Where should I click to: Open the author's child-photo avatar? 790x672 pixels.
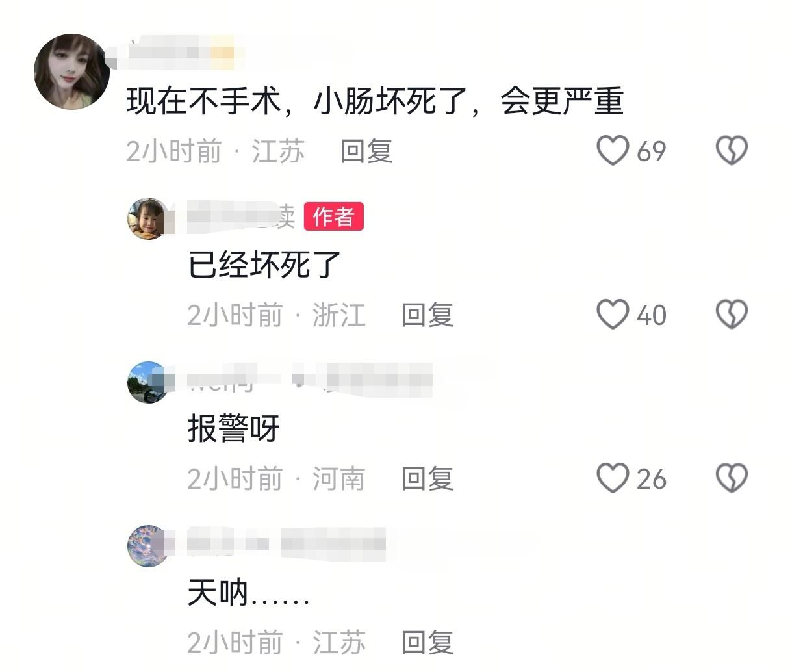pos(148,218)
